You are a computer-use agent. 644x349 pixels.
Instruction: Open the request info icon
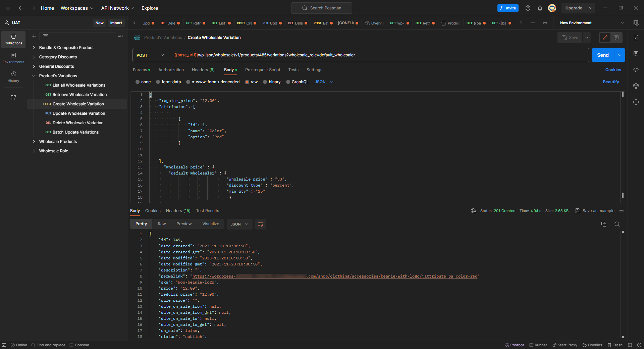click(636, 102)
